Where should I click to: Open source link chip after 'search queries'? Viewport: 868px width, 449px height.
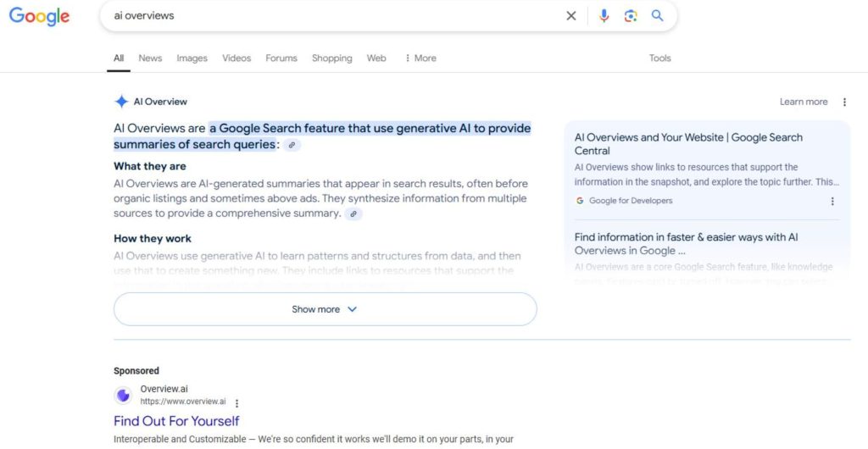point(292,145)
